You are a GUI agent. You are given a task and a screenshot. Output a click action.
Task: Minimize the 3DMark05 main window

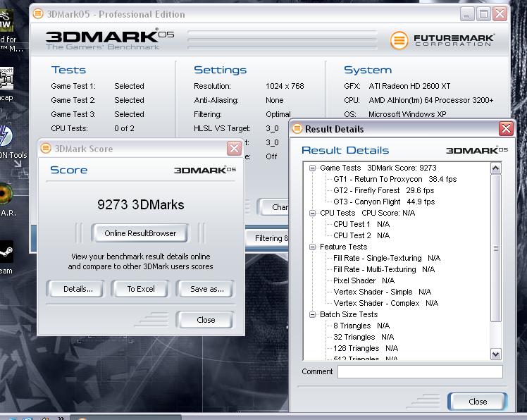point(467,14)
